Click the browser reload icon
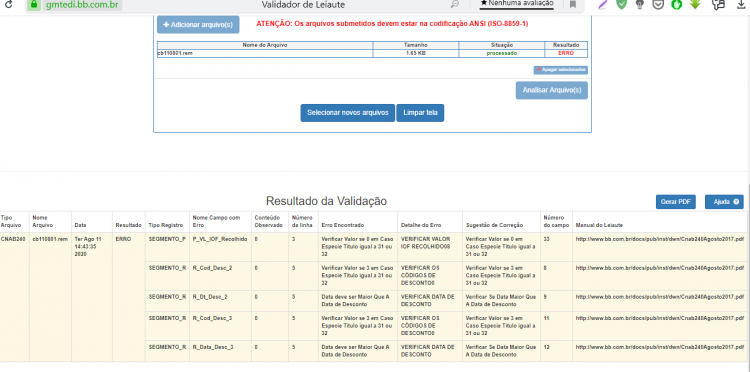 click(x=8, y=4)
